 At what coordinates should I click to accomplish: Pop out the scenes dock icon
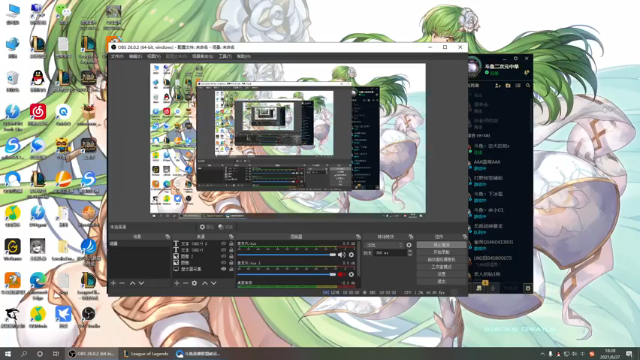pyautogui.click(x=167, y=236)
